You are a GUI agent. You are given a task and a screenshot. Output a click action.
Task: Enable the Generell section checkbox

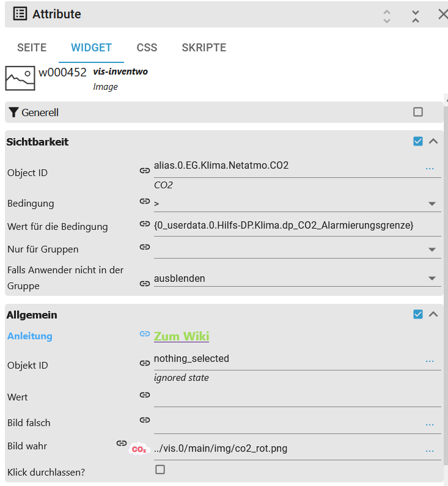coord(418,112)
